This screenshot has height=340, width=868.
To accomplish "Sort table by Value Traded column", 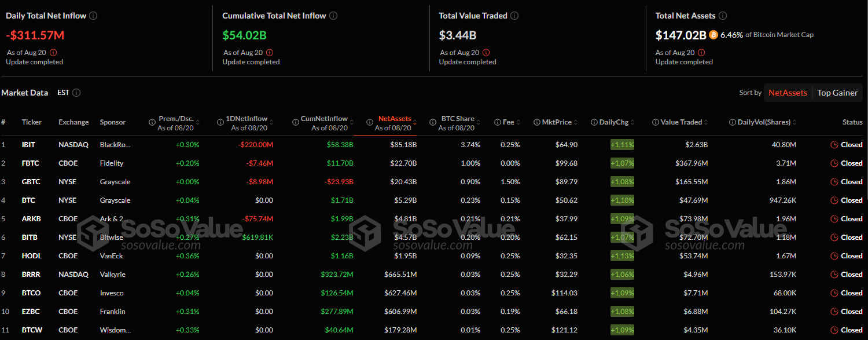I will (681, 122).
